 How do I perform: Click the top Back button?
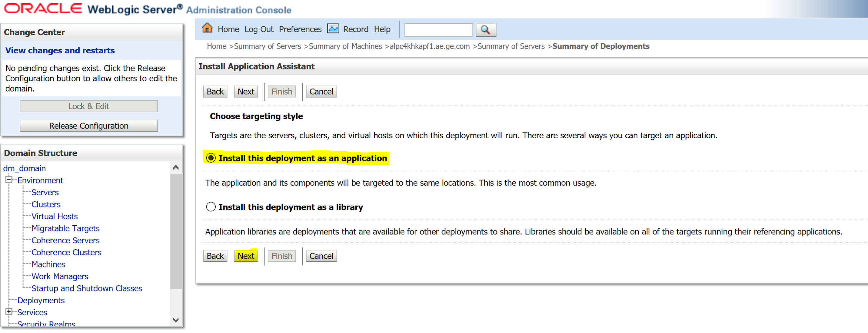(215, 91)
